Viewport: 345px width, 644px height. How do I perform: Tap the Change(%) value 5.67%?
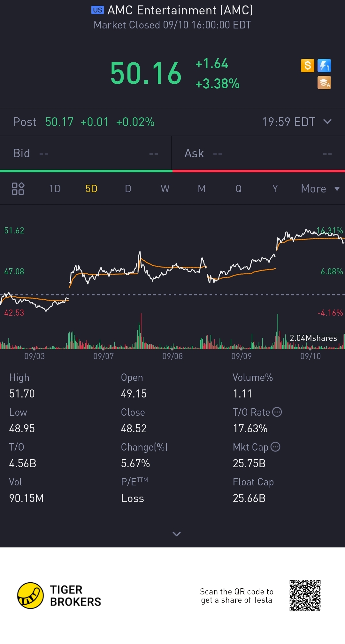[135, 463]
